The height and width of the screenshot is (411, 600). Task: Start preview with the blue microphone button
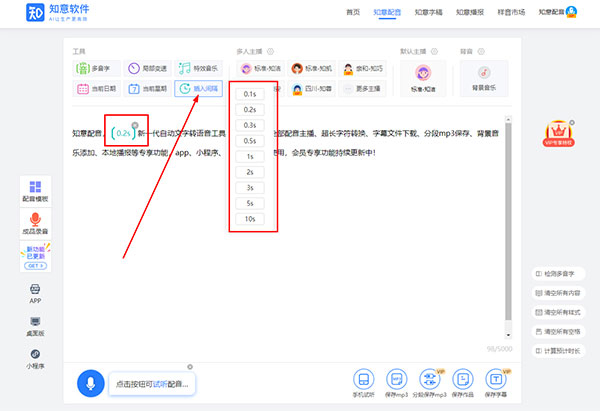point(91,383)
